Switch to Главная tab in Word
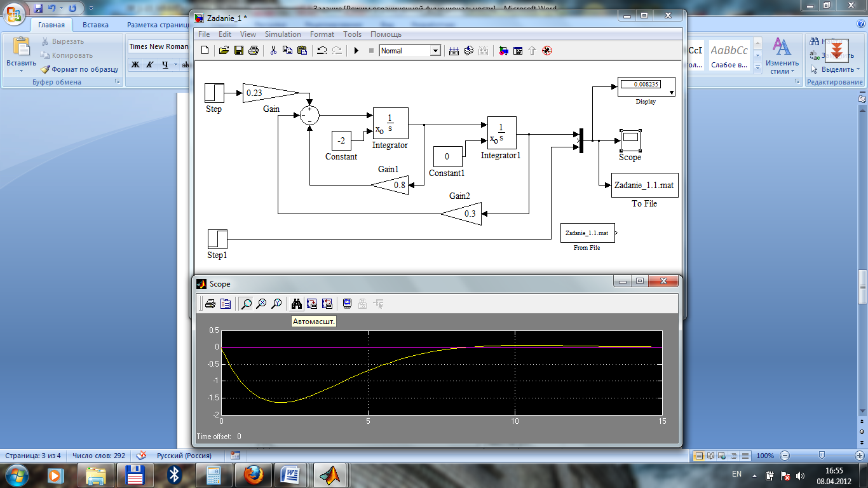 tap(51, 25)
